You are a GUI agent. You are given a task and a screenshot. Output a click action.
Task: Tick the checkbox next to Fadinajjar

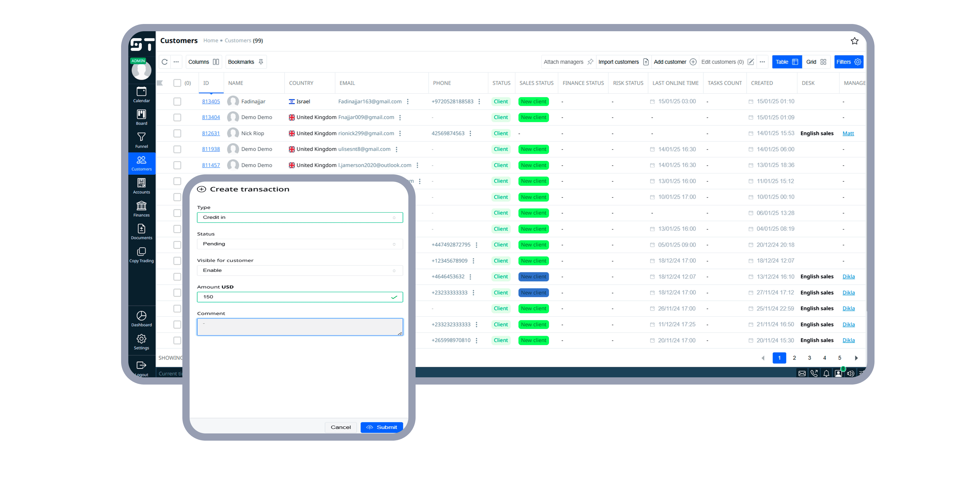coord(177,101)
